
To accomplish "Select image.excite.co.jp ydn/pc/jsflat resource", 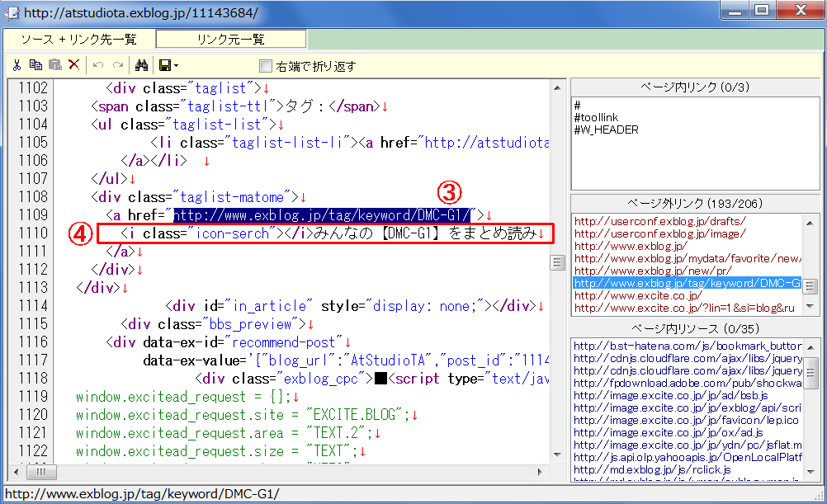I will tap(688, 445).
